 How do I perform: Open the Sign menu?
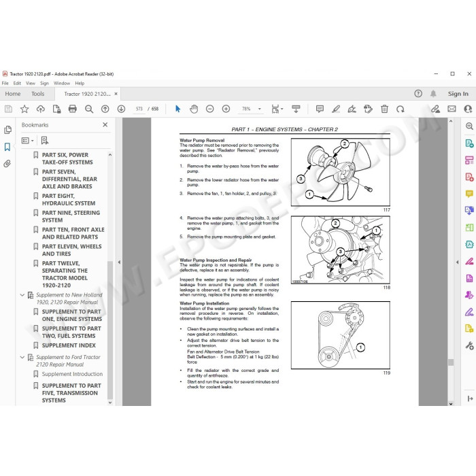click(44, 83)
